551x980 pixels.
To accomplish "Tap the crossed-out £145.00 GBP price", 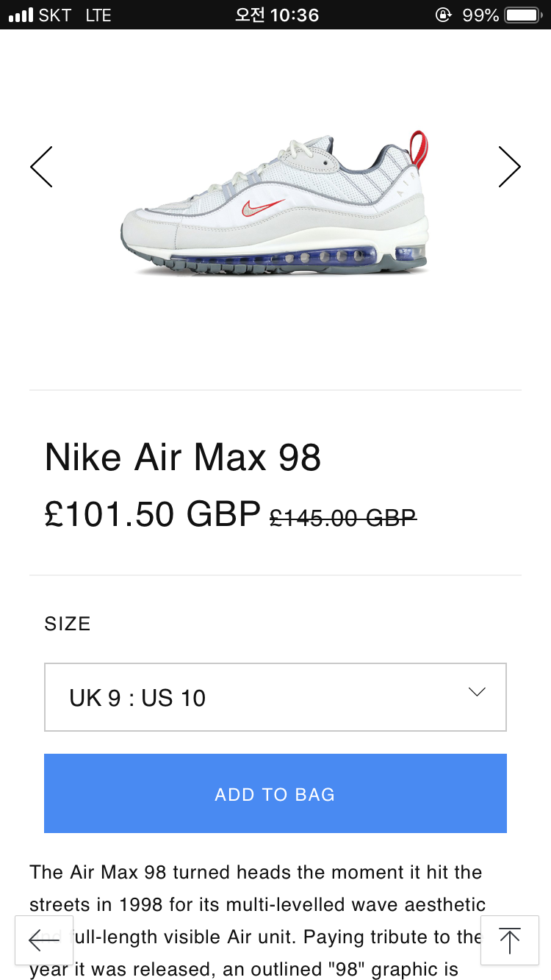I will [x=343, y=518].
